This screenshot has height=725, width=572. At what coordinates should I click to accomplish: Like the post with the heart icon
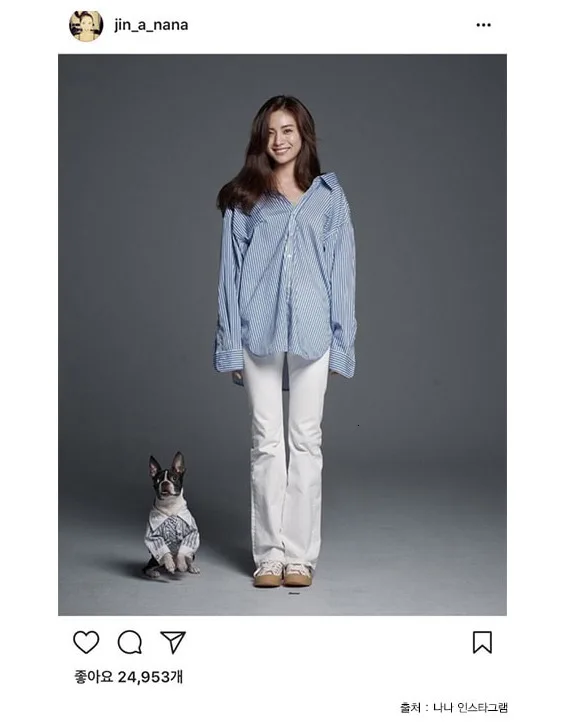[x=86, y=642]
